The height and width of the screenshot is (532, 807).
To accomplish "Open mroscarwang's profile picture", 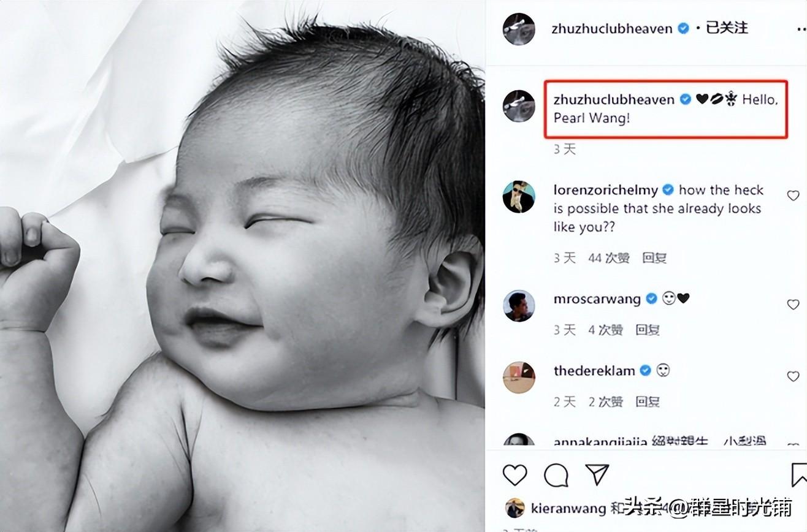I will click(x=519, y=305).
